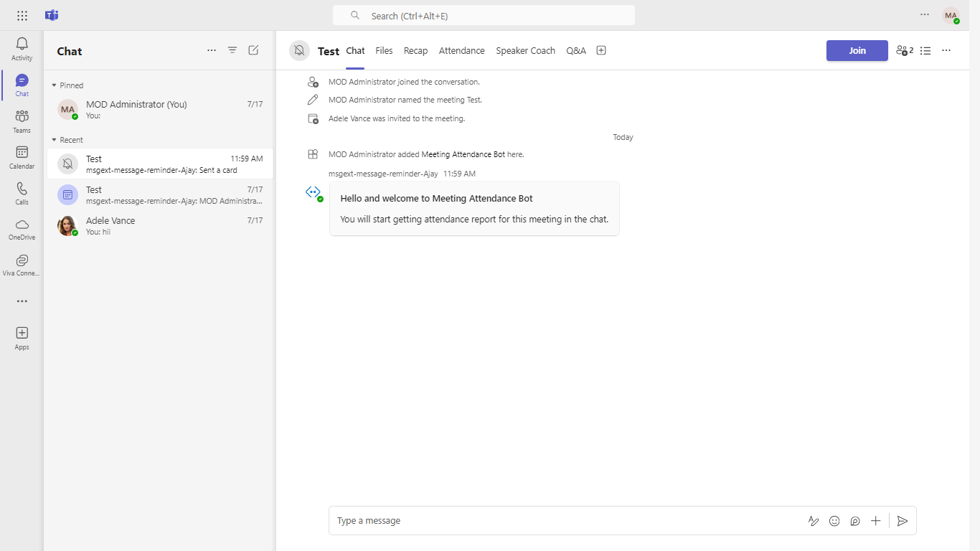The width and height of the screenshot is (980, 551).
Task: Open Calendar in the left rail
Action: 22,156
